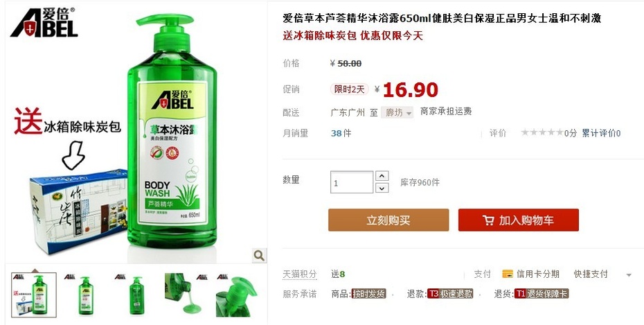The image size is (644, 325).
Task: Increase quantity with the up arrow
Action: pyautogui.click(x=382, y=176)
